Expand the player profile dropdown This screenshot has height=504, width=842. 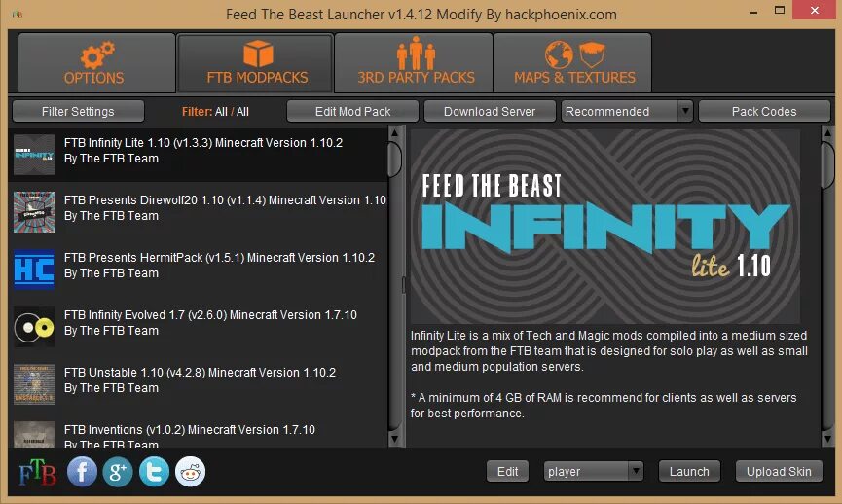(x=636, y=471)
